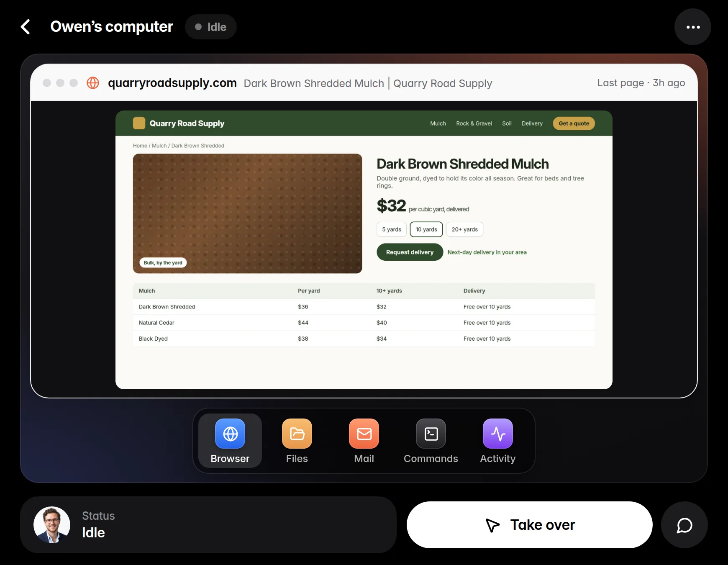Click the $34 ten-plus yards price cell
The width and height of the screenshot is (728, 565).
(x=382, y=339)
